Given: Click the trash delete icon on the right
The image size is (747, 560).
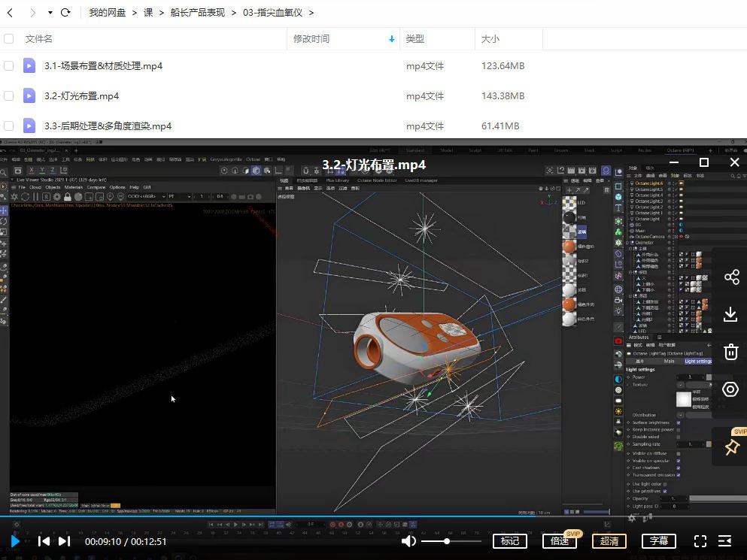Looking at the screenshot, I should click(730, 352).
